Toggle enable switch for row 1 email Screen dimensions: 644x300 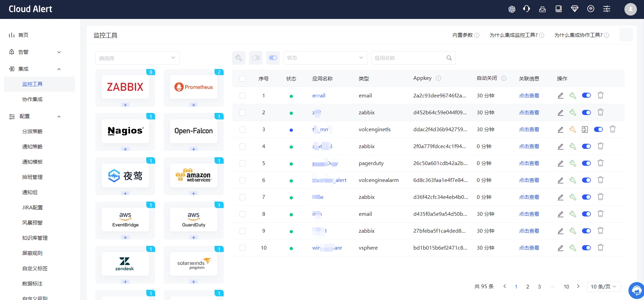point(587,95)
